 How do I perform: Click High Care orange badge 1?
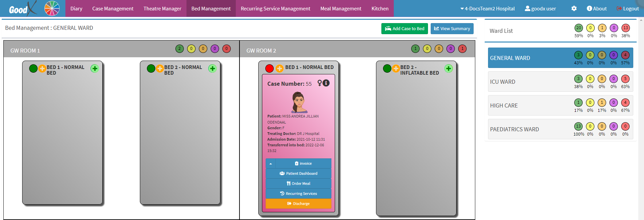(602, 102)
